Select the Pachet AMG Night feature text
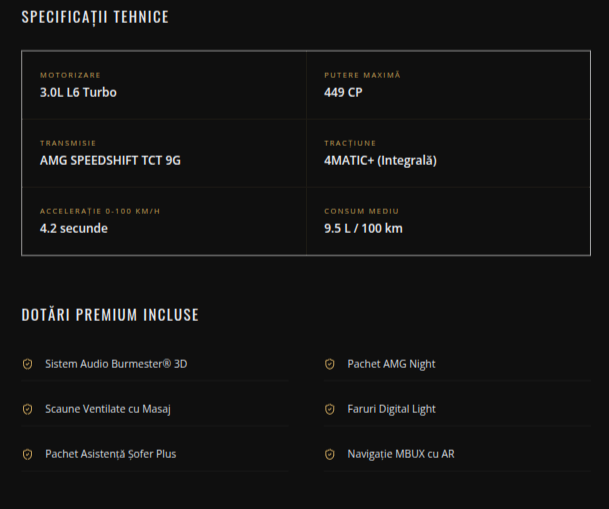 [x=392, y=364]
